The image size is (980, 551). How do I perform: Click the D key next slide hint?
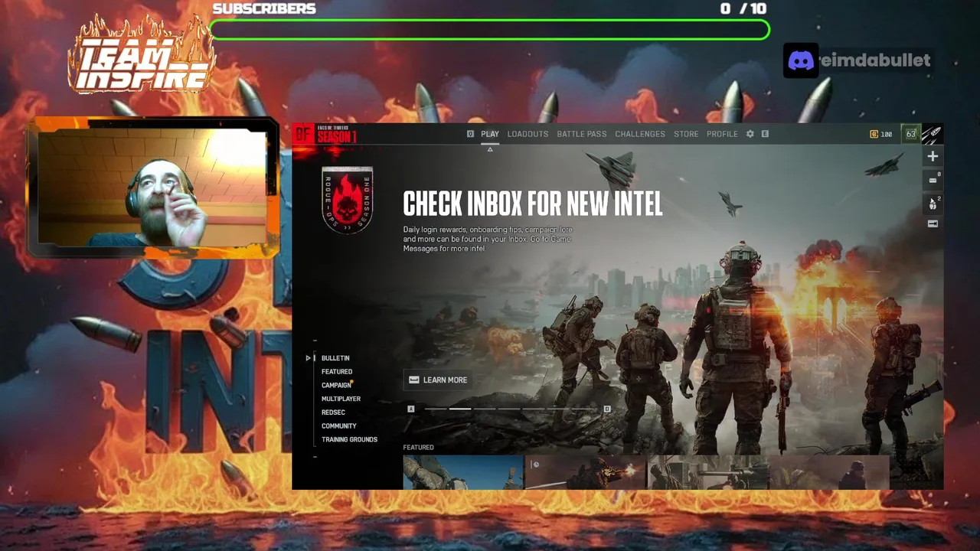pyautogui.click(x=607, y=409)
